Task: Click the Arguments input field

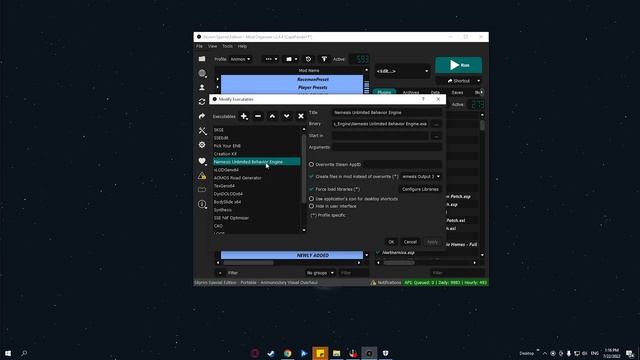Action: click(x=387, y=147)
